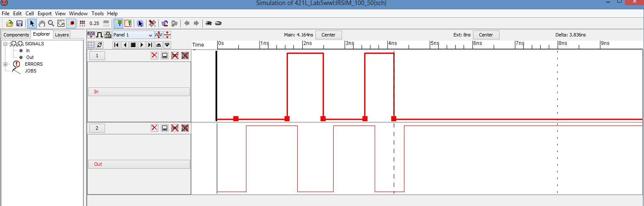
Task: Open the Panel 1 dropdown
Action: click(133, 35)
